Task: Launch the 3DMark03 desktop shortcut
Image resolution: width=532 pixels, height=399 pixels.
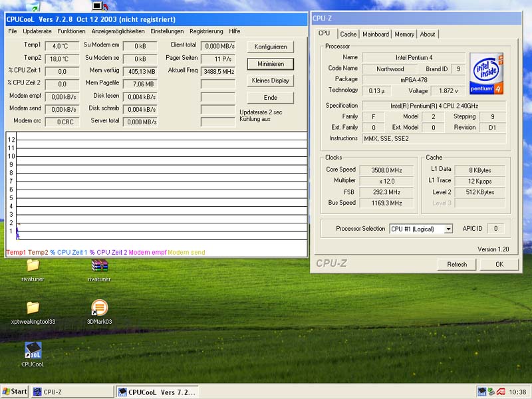Action: click(99, 308)
